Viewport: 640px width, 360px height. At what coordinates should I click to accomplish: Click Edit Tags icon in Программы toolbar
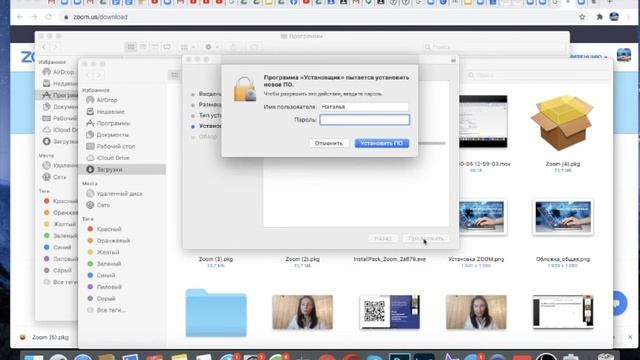click(x=254, y=47)
